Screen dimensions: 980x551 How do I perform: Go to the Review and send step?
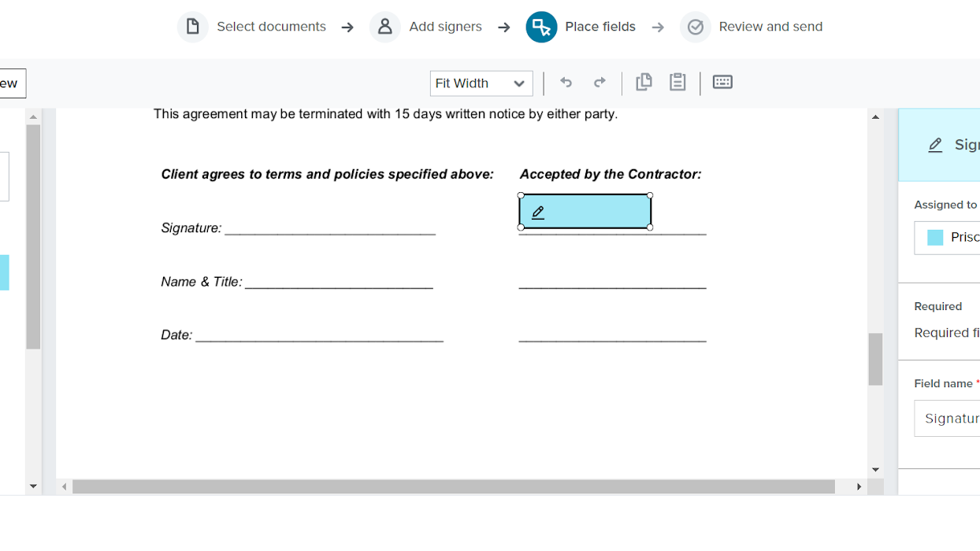(770, 27)
